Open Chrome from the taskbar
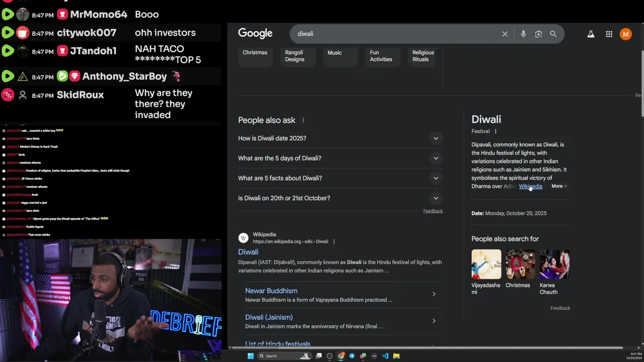This screenshot has height=362, width=644. coord(341,356)
